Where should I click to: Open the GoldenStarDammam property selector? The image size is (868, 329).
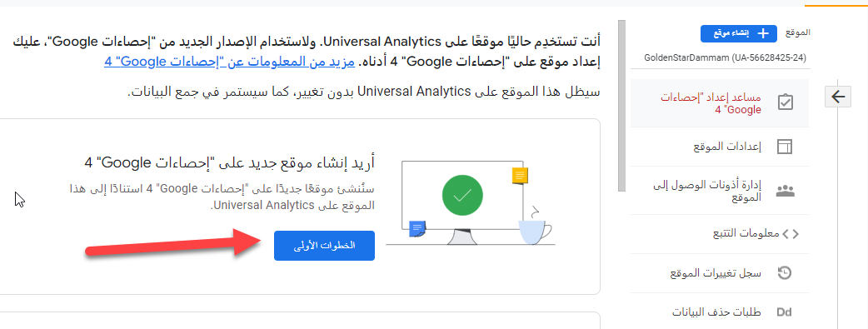coord(726,57)
